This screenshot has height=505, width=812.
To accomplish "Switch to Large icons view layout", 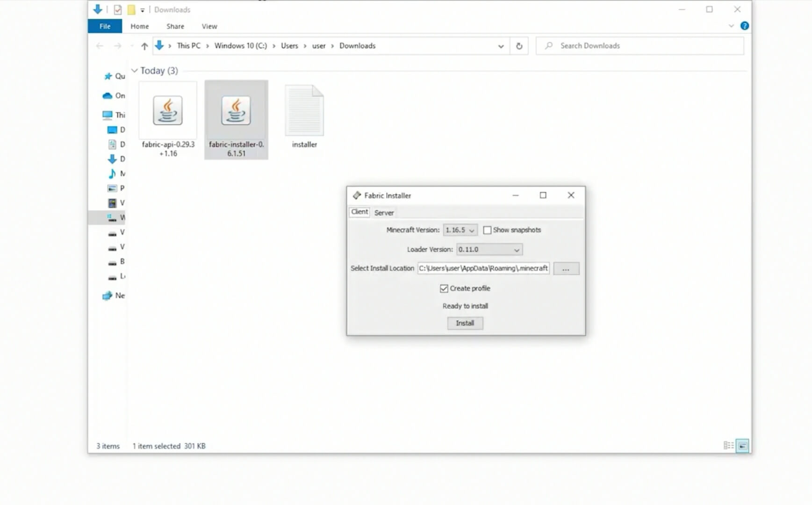I will [x=742, y=446].
